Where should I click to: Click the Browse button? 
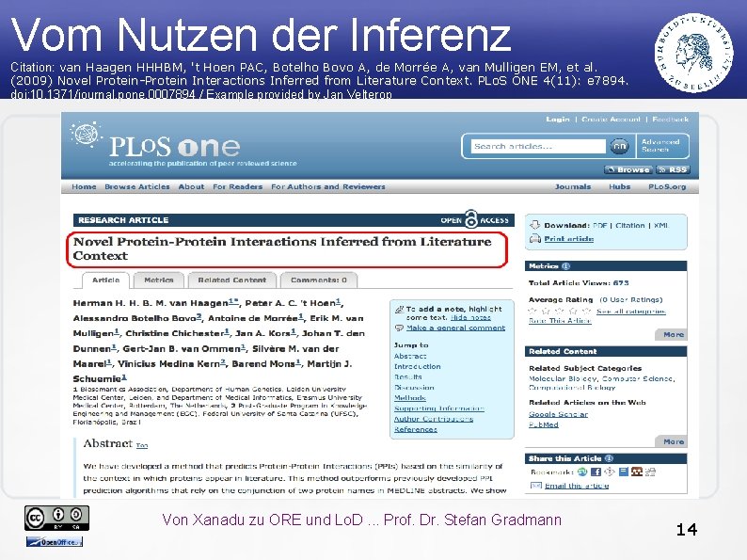(628, 169)
